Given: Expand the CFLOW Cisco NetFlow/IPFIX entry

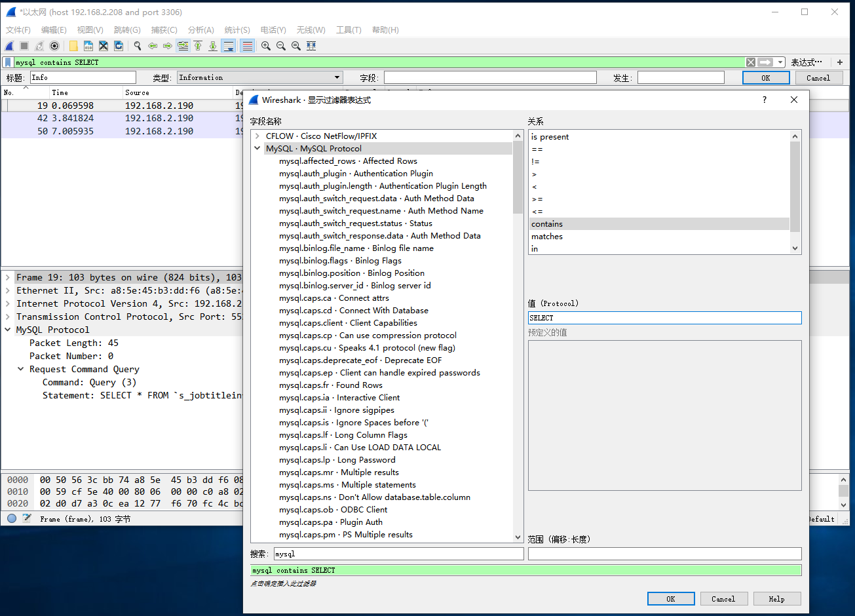Looking at the screenshot, I should click(257, 136).
